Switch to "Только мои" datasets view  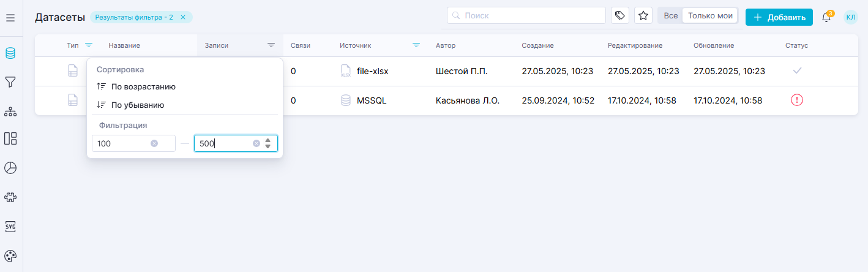[x=710, y=16]
